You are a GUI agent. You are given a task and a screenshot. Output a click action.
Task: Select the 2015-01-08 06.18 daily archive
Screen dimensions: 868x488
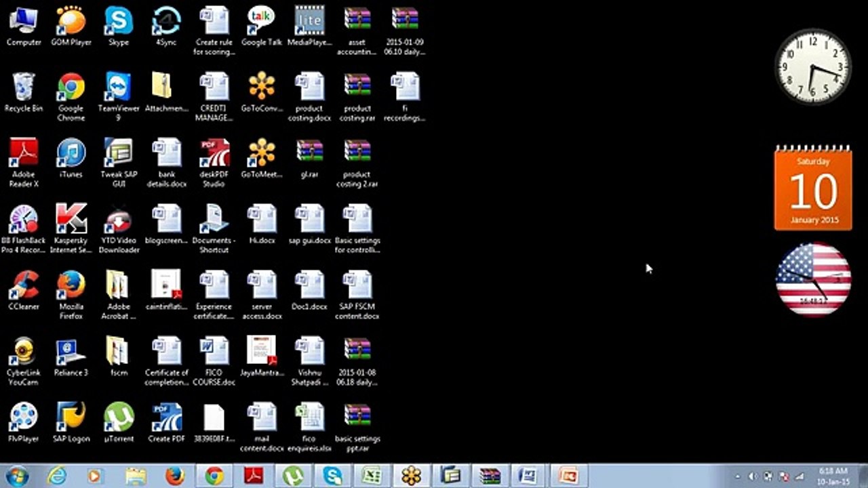[x=357, y=361]
